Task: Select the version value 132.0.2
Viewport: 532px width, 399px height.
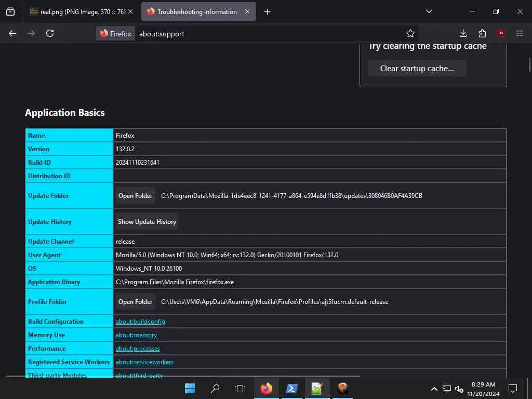Action: (x=125, y=149)
